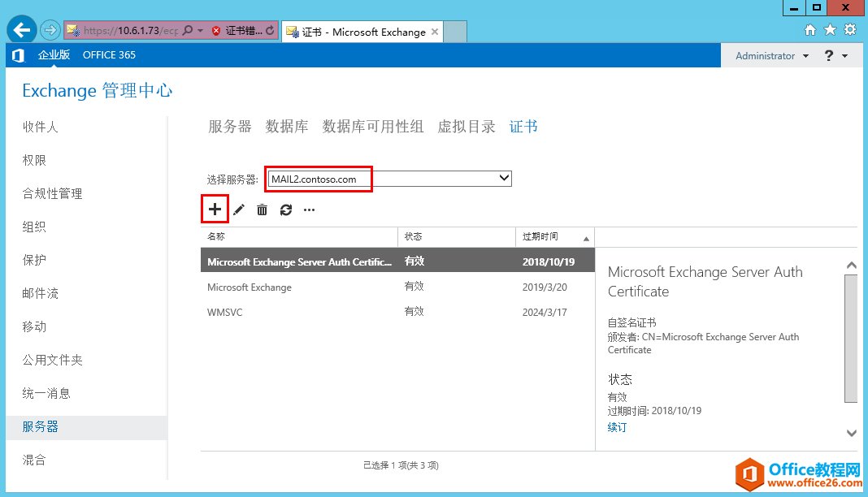Open the more options ellipsis menu
The image size is (868, 497).
pyautogui.click(x=308, y=209)
